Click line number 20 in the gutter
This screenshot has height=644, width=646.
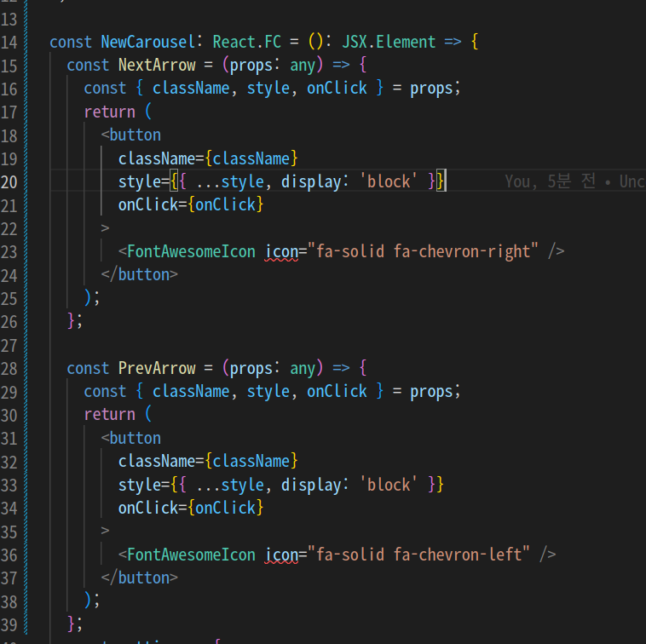(9, 182)
